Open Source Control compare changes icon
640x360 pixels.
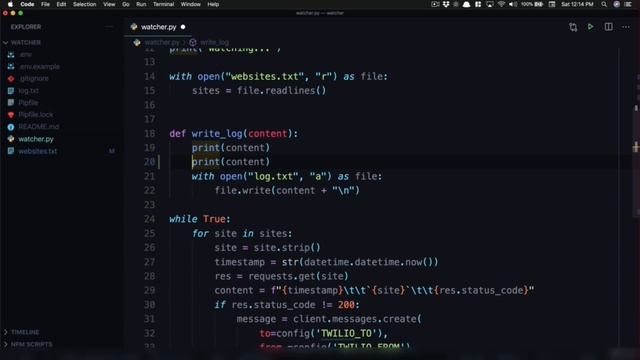[x=573, y=27]
